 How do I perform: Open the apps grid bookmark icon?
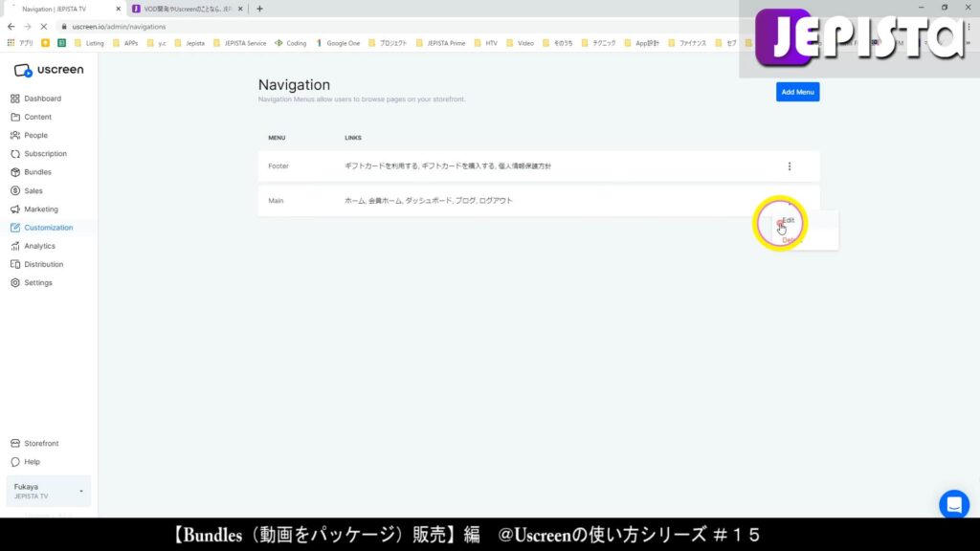(11, 43)
